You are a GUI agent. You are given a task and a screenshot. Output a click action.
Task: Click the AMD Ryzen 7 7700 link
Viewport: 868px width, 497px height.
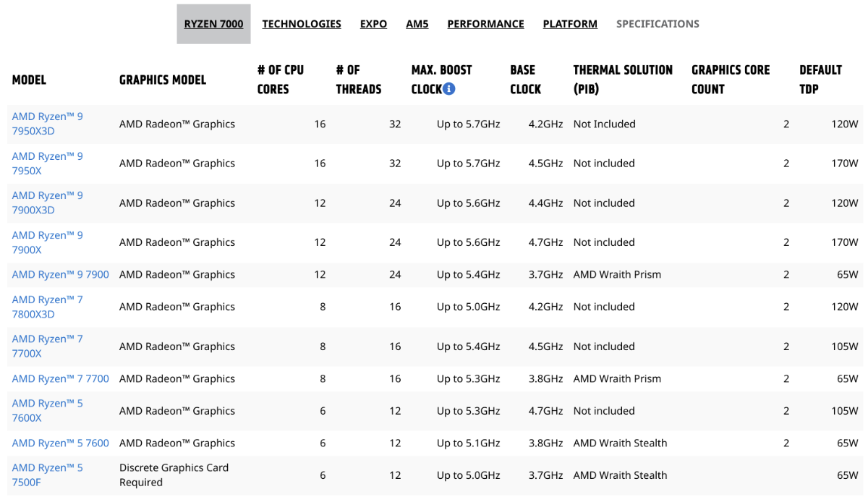point(61,378)
